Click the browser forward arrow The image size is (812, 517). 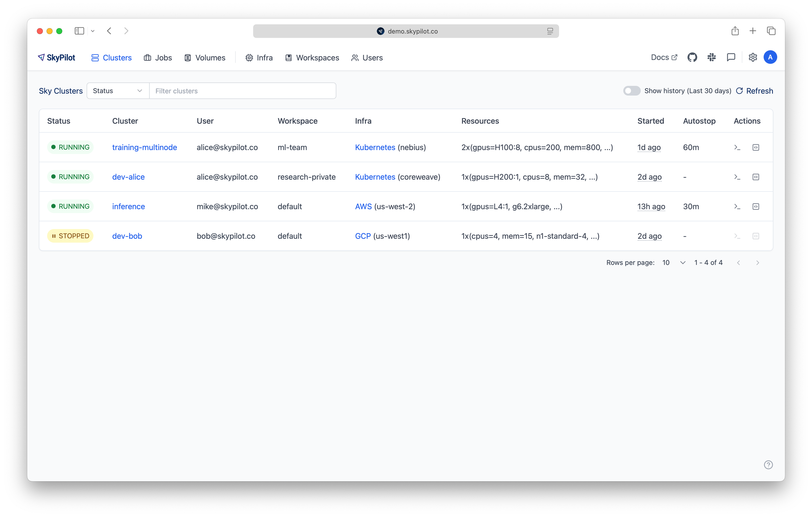click(x=126, y=31)
